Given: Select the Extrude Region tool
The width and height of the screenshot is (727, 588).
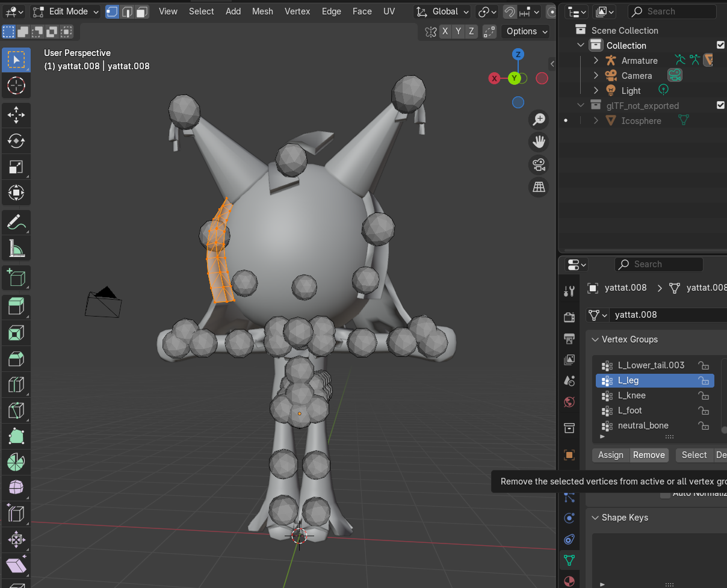Looking at the screenshot, I should 16,307.
